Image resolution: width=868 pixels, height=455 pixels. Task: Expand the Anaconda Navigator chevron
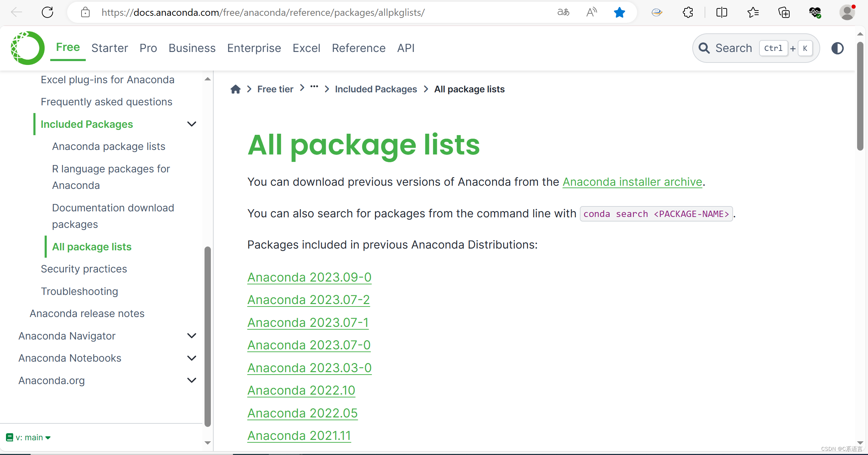(x=192, y=336)
